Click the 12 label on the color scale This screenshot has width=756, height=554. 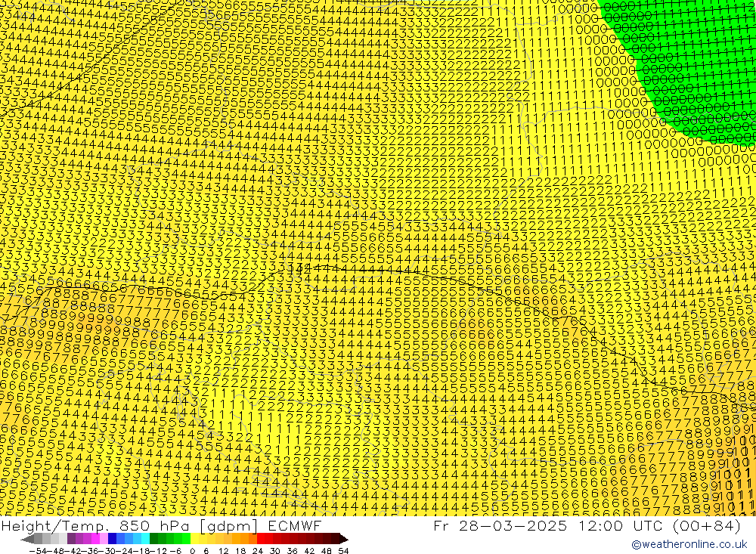[x=224, y=551]
